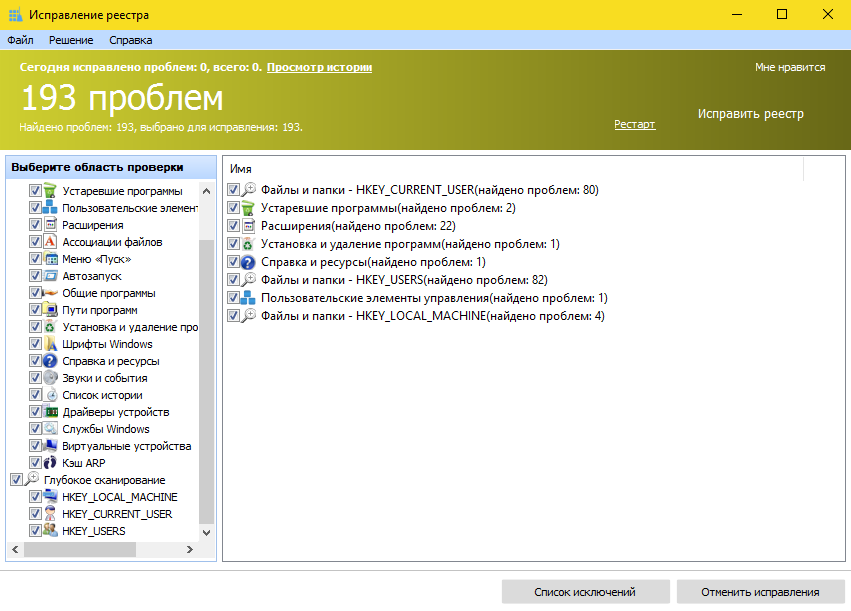Image resolution: width=851 pixels, height=611 pixels.
Task: Click the sidebar horizontal scroll left arrow
Action: click(x=15, y=549)
